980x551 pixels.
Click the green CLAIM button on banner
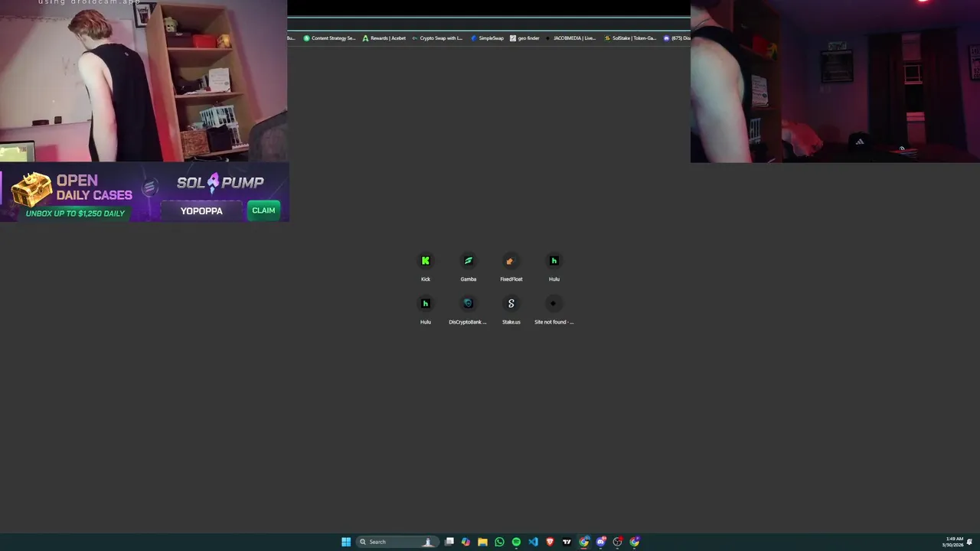(x=263, y=210)
